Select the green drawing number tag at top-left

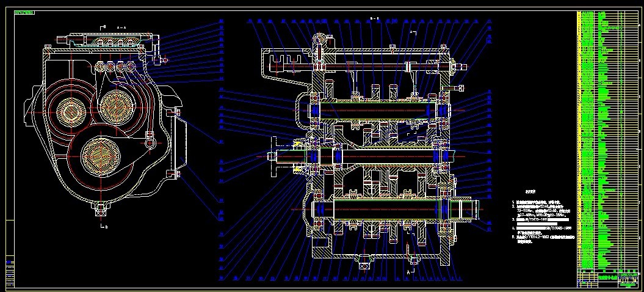[24, 13]
